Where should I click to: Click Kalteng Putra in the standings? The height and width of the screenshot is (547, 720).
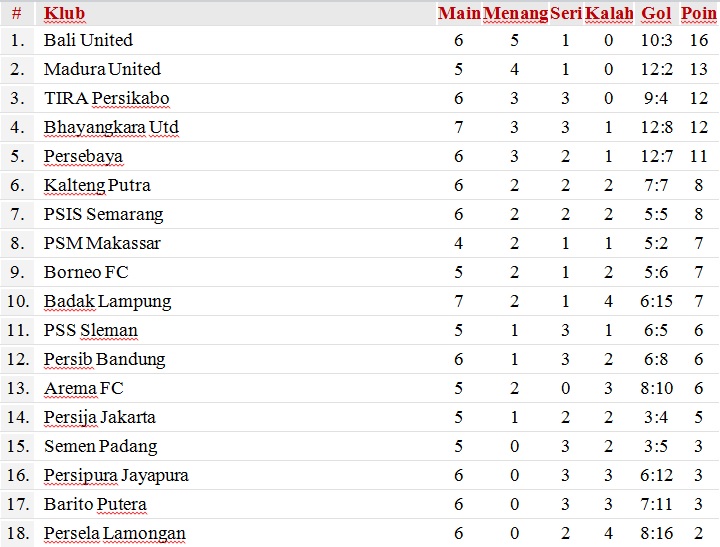[x=97, y=185]
